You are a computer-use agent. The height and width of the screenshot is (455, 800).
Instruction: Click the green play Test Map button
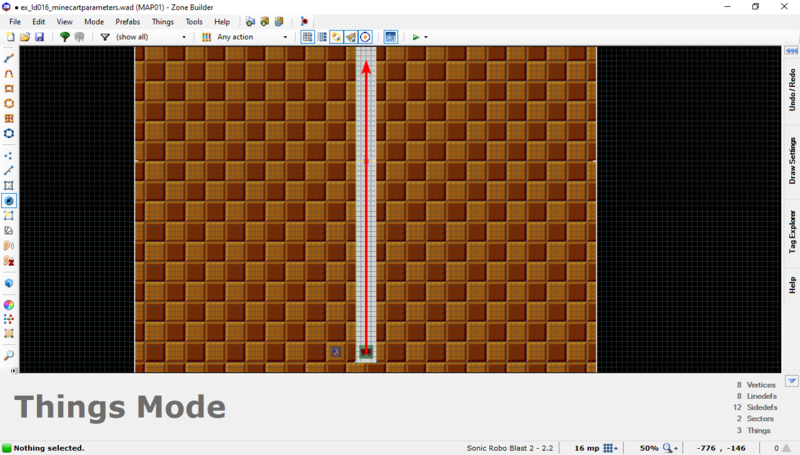[x=416, y=37]
